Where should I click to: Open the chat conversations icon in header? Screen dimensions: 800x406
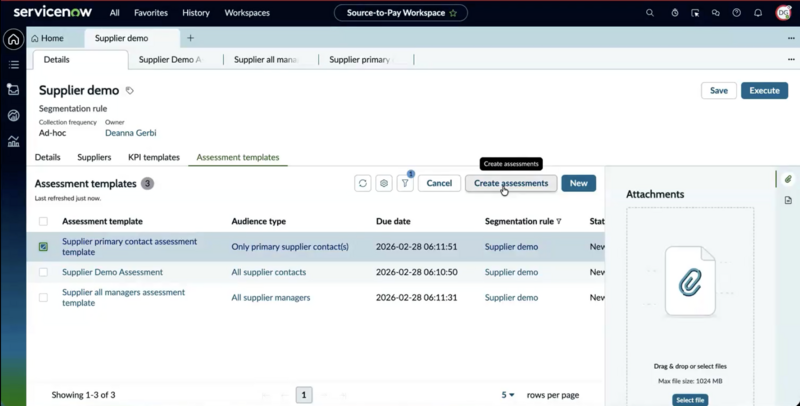click(716, 13)
